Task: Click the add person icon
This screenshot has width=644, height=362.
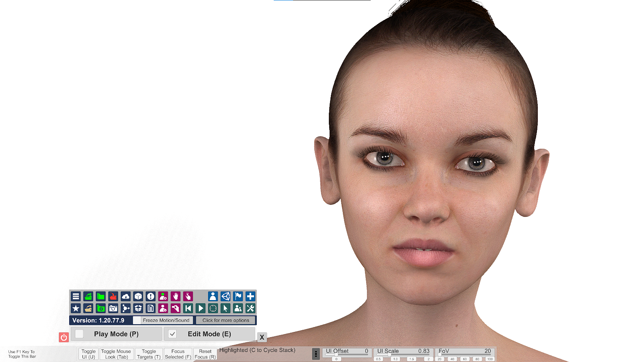Action: point(163,296)
